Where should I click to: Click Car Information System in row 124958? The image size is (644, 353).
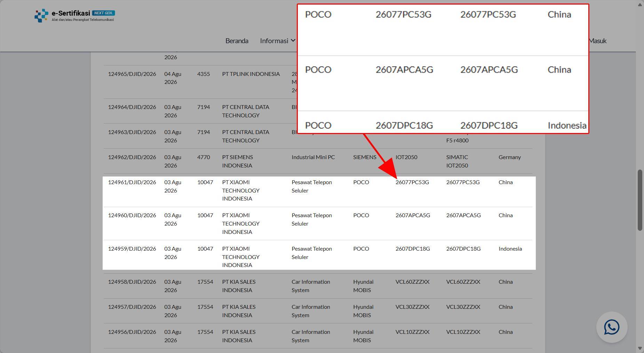pos(311,286)
